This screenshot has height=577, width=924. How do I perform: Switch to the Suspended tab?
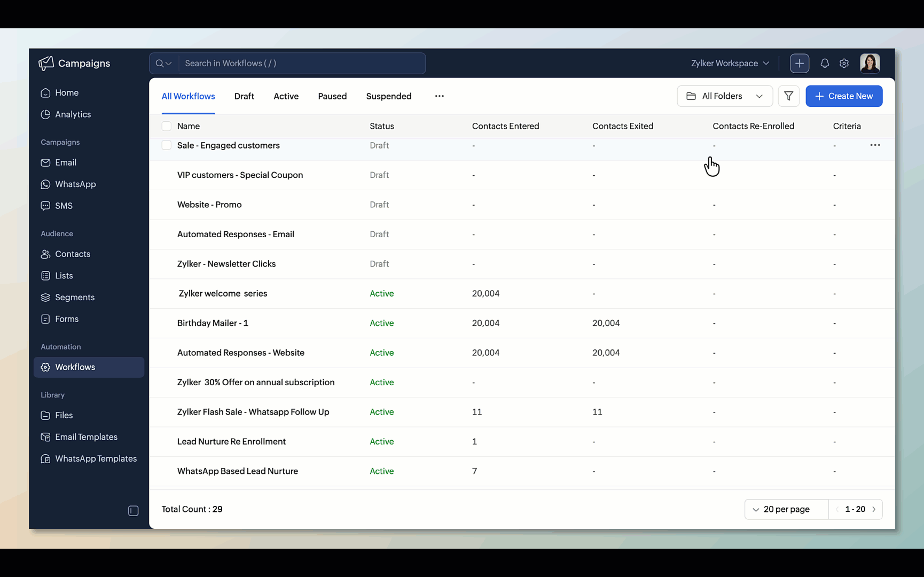pos(389,96)
